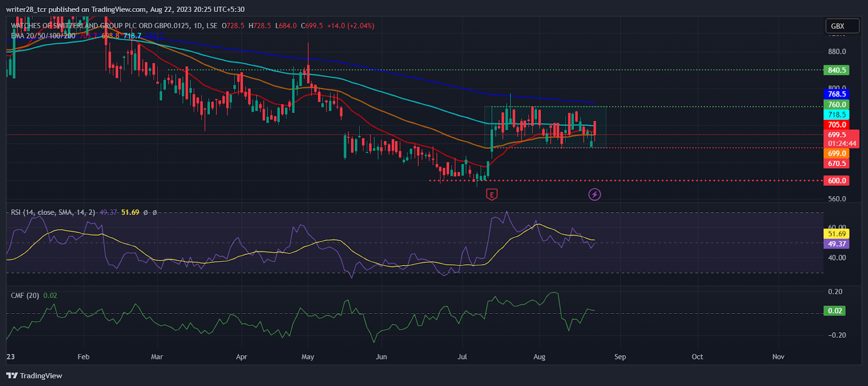Click the 560.0 tick on price axis

837,199
